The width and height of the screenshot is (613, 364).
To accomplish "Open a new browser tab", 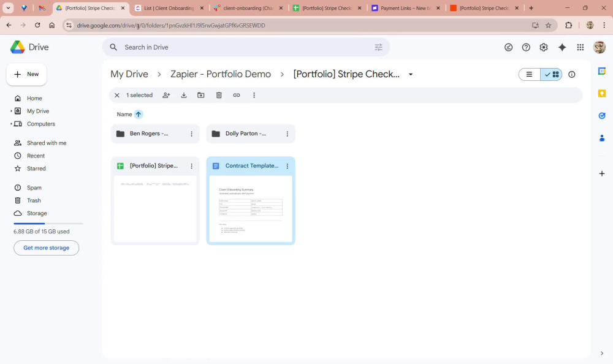I will coord(531,8).
